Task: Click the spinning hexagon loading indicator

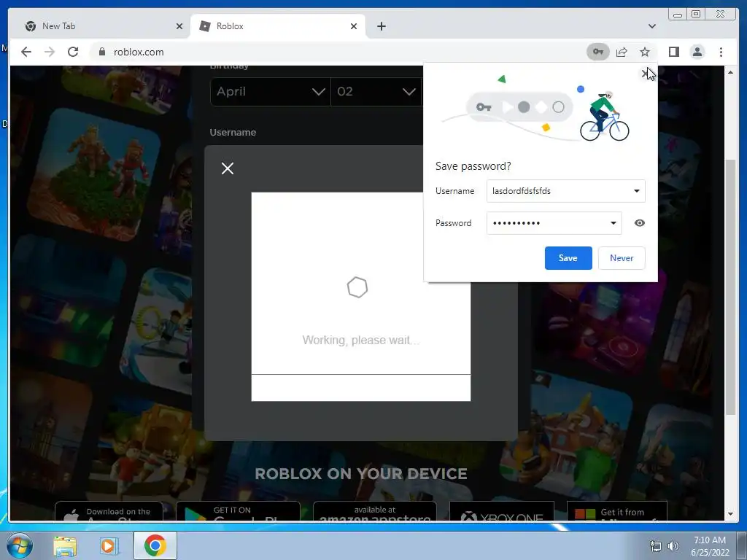Action: [357, 287]
